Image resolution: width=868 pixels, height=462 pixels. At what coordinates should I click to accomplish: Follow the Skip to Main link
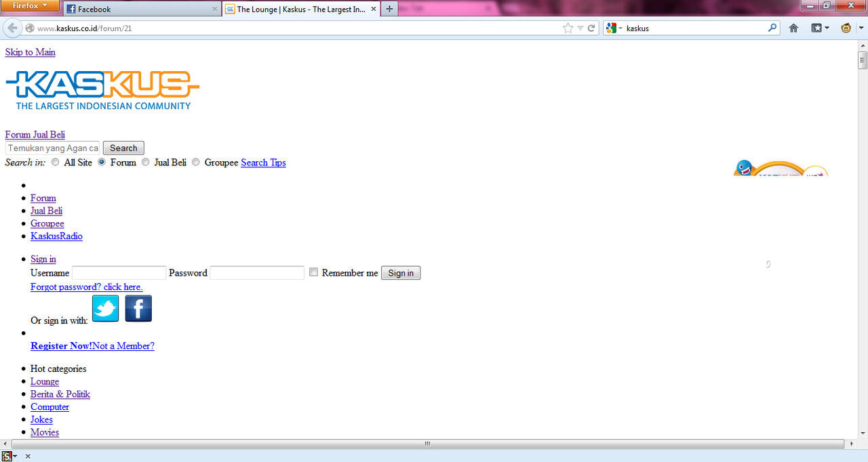[31, 52]
